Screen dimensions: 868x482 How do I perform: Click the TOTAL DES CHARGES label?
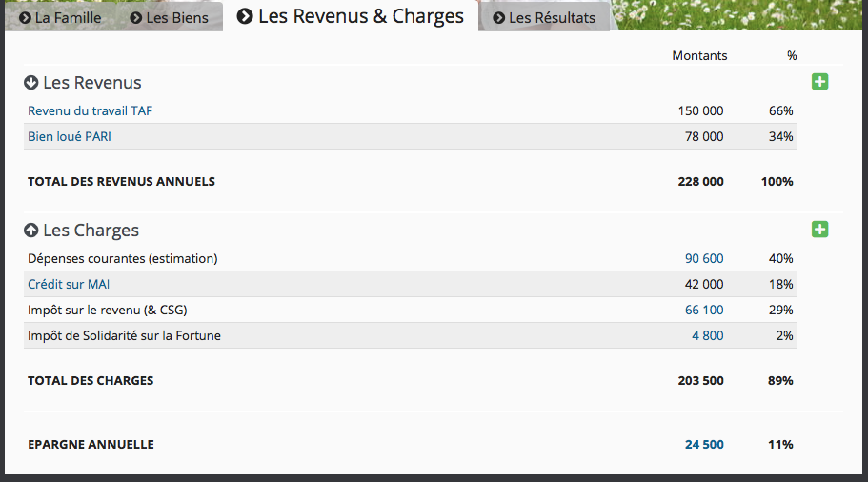point(91,381)
